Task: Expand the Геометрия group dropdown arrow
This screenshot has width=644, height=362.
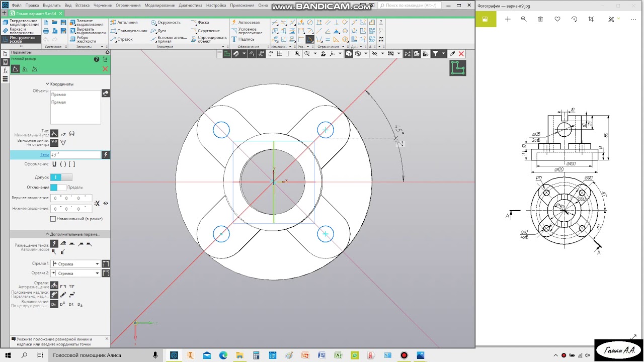Action: coord(223,47)
